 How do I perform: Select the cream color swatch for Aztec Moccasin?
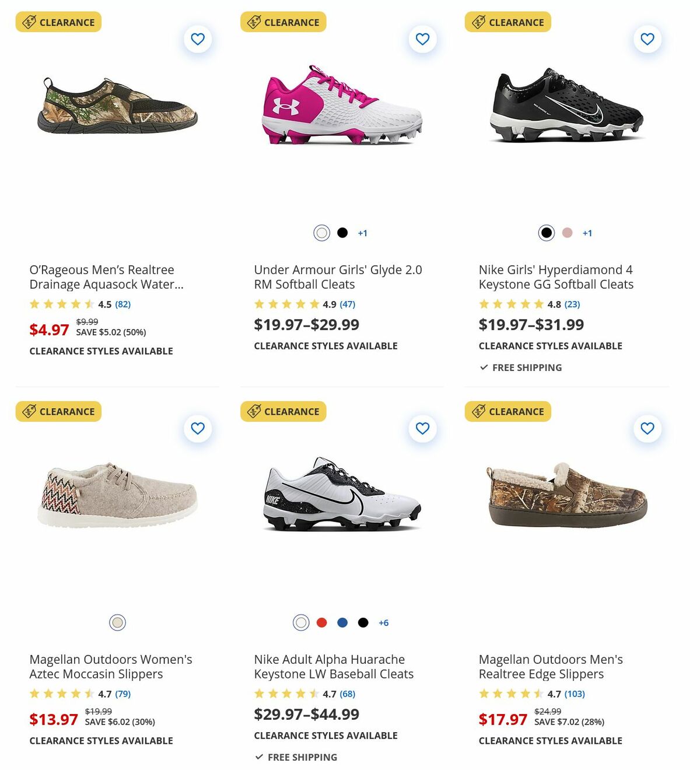(x=117, y=622)
